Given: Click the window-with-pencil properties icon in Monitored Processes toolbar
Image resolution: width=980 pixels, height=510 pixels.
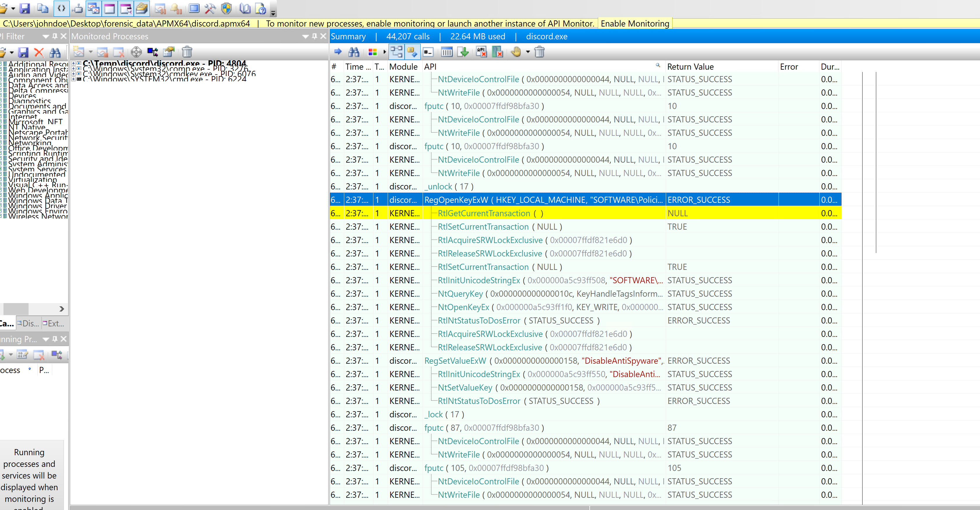Looking at the screenshot, I should pyautogui.click(x=168, y=52).
